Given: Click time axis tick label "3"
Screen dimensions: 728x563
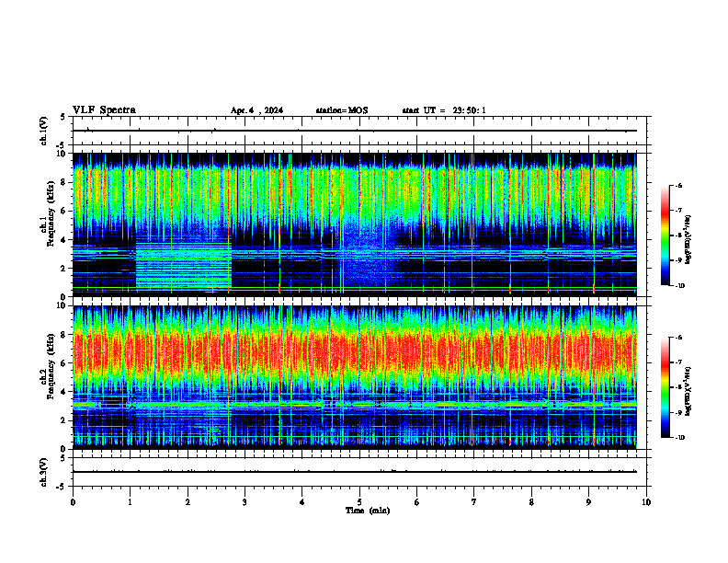Looking at the screenshot, I should (245, 502).
